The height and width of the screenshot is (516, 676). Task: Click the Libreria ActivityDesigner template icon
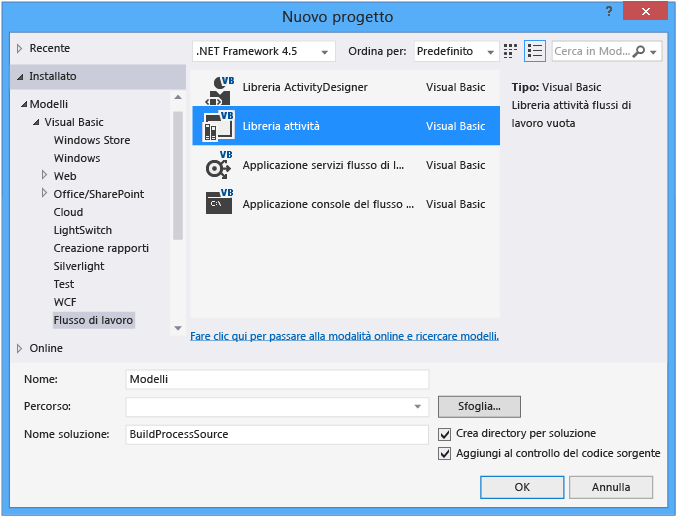coord(219,90)
